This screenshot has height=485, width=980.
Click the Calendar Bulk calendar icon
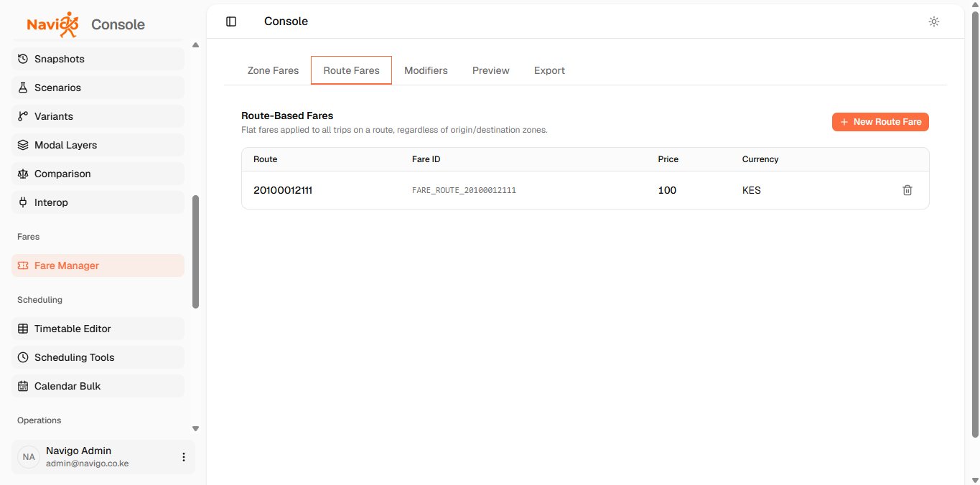23,386
